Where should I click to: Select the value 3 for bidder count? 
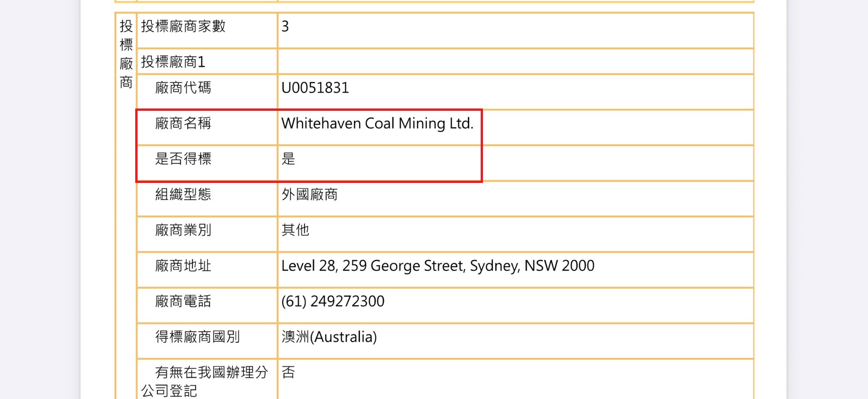click(285, 26)
